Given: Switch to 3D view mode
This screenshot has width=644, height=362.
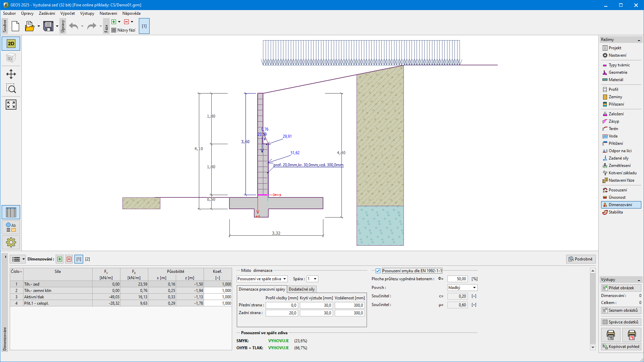Looking at the screenshot, I should pos(11,58).
